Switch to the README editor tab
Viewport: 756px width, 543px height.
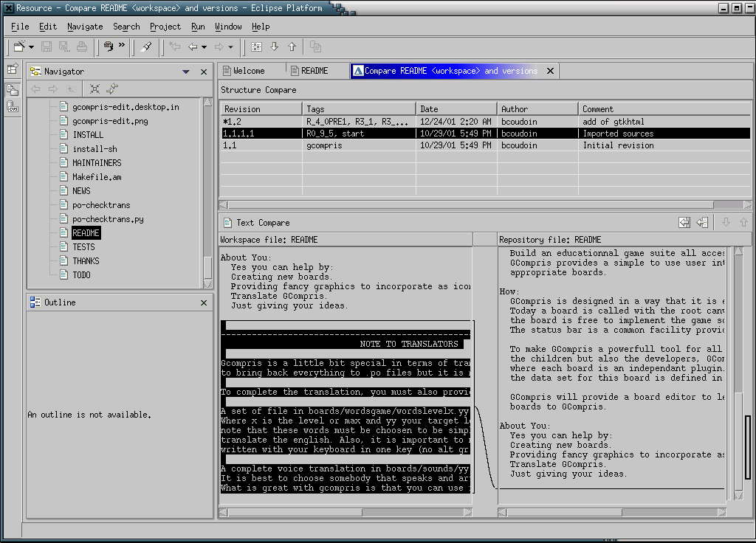[316, 71]
